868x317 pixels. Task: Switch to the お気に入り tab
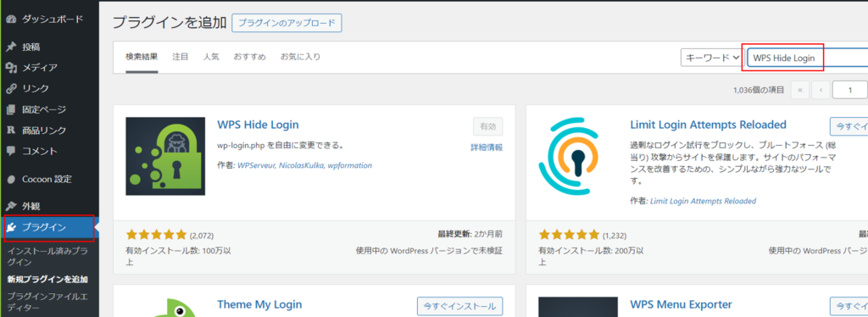tap(300, 57)
